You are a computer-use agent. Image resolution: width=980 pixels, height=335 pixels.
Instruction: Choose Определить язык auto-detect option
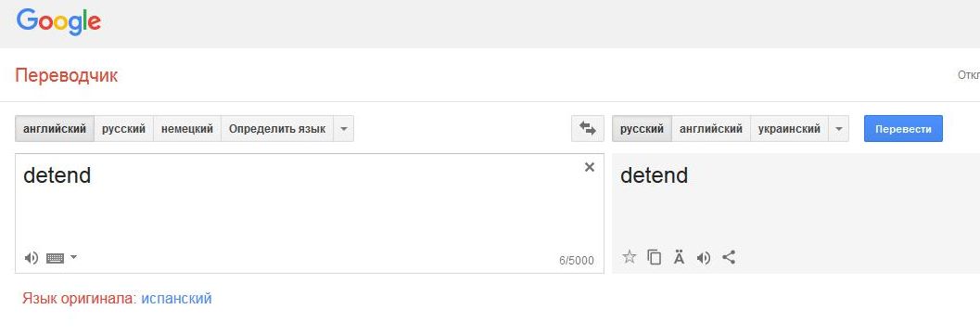coord(277,129)
